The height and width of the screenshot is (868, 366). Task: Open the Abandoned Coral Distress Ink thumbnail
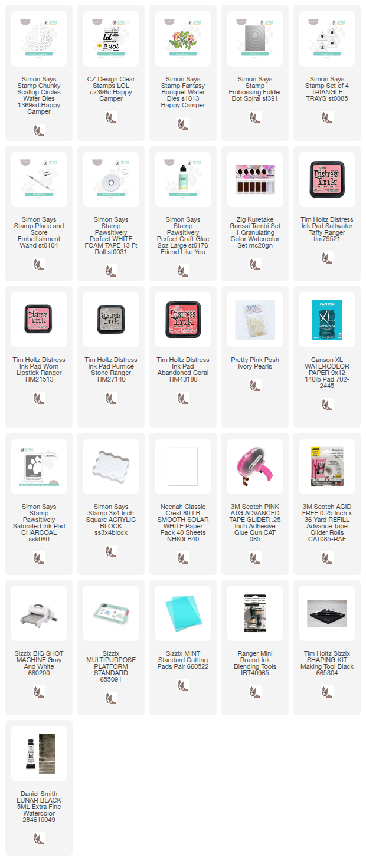point(183,320)
